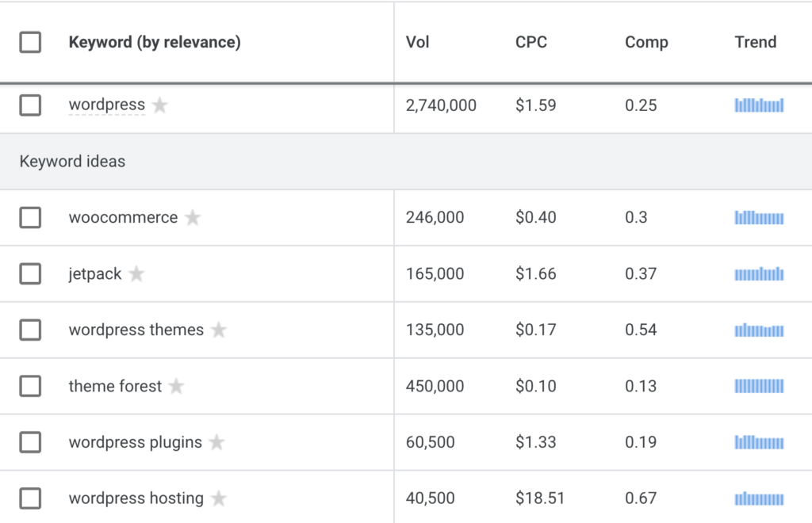Open trend chart for theme forest
812x523 pixels.
[x=759, y=386]
